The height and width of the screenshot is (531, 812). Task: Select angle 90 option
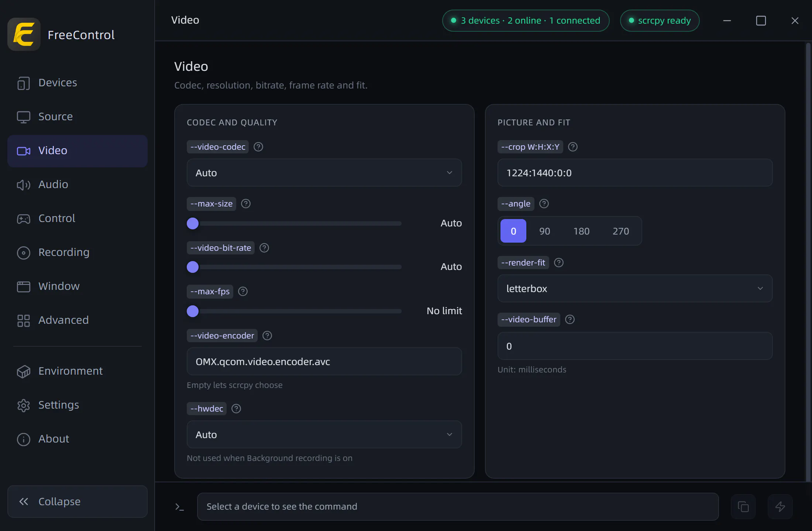click(x=545, y=231)
